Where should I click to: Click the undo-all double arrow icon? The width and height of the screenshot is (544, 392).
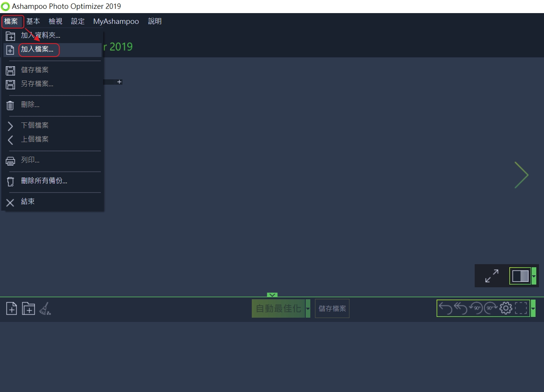pyautogui.click(x=460, y=308)
